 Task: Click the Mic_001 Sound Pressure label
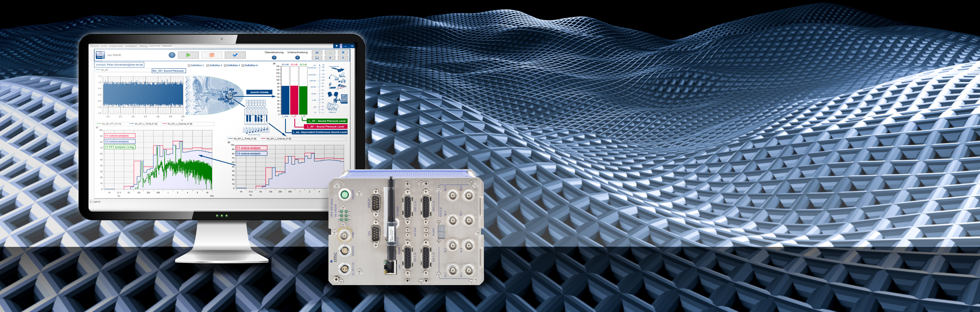169,71
